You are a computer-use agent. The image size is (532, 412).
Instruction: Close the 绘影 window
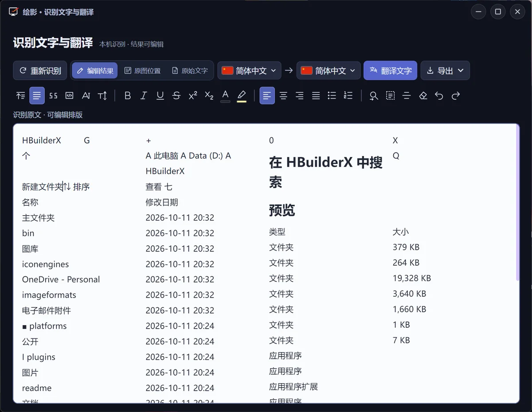click(x=517, y=12)
